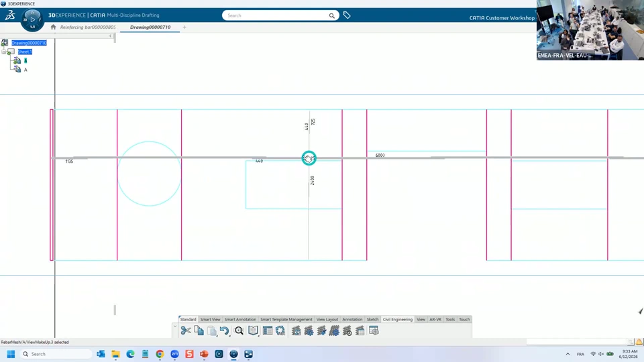Click the compass play button
644x362 pixels.
(32, 19)
